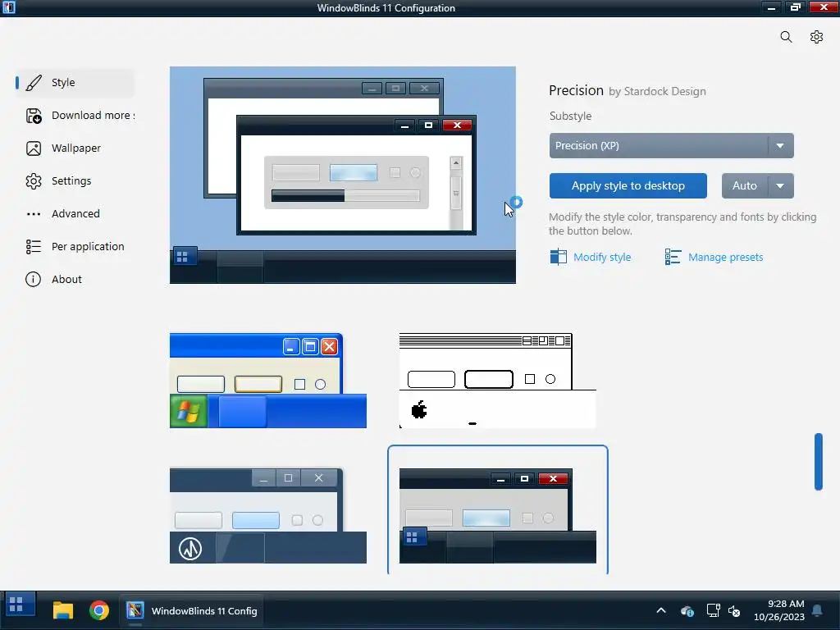Go to the Settings section
Screen dimensions: 840x630
75,181
